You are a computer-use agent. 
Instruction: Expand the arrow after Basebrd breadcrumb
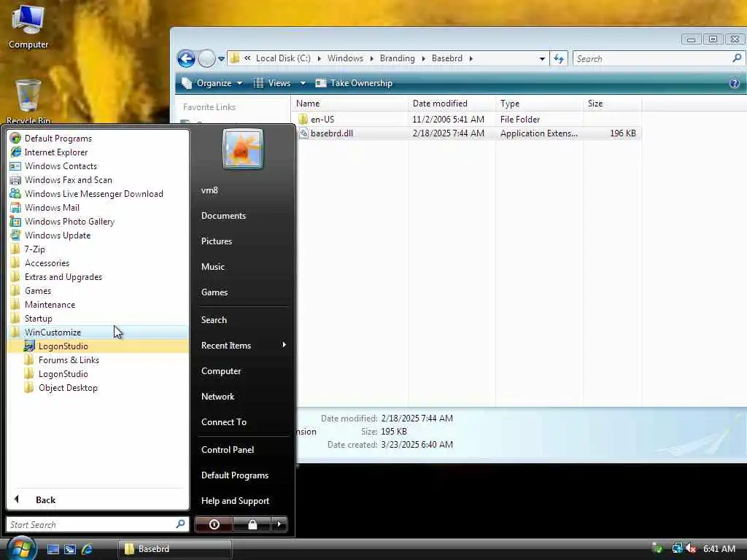pyautogui.click(x=471, y=58)
